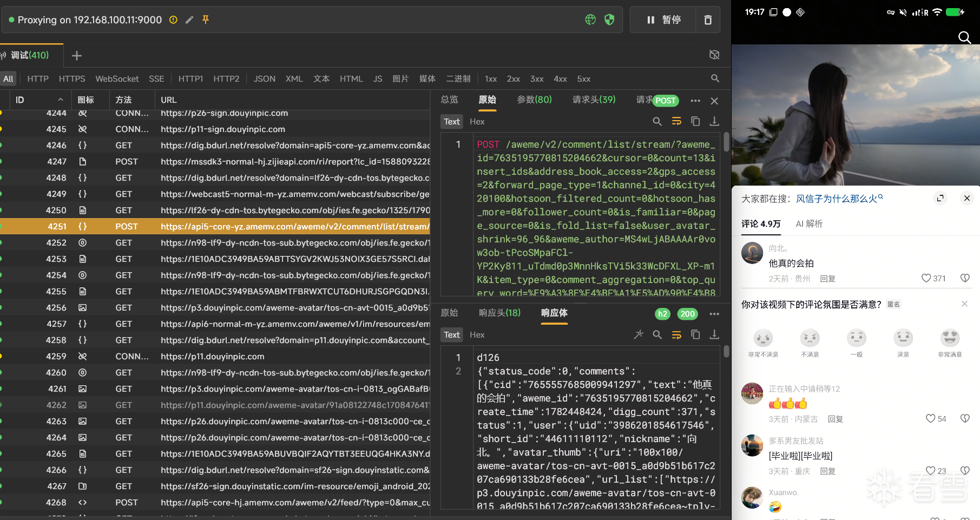Open the 风信子为什么那么火 search suggestion
The image size is (980, 520).
click(839, 199)
